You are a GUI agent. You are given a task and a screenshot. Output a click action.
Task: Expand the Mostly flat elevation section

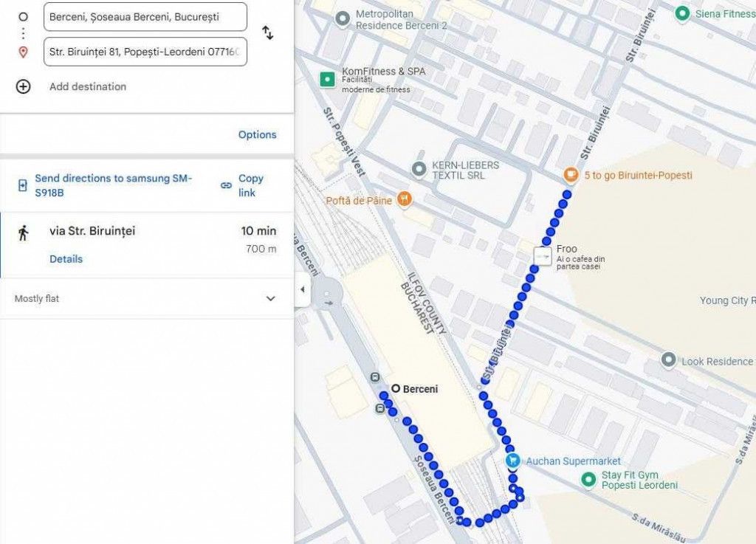click(147, 299)
